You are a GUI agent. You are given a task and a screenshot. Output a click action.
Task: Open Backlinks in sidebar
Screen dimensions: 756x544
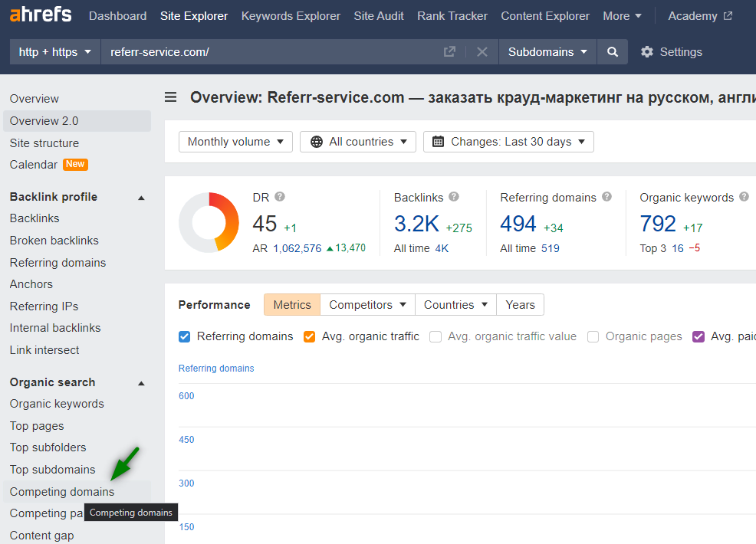pyautogui.click(x=35, y=218)
